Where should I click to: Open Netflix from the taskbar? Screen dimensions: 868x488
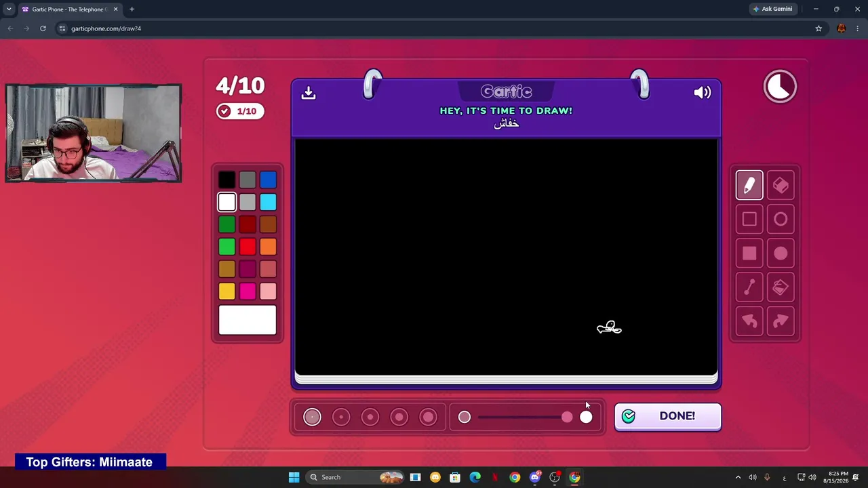(495, 477)
